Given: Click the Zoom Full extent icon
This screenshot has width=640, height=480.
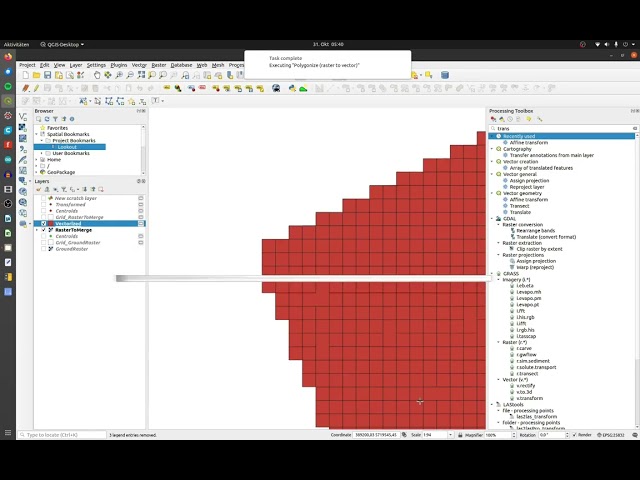Looking at the screenshot, I should click(x=141, y=75).
